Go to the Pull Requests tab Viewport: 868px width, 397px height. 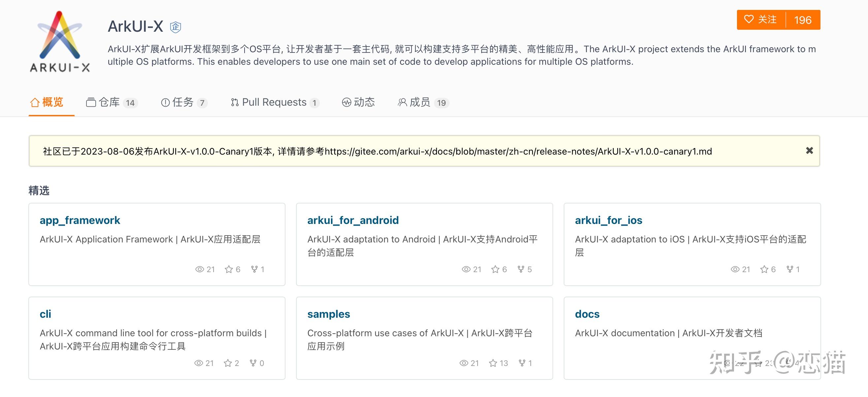pyautogui.click(x=275, y=102)
